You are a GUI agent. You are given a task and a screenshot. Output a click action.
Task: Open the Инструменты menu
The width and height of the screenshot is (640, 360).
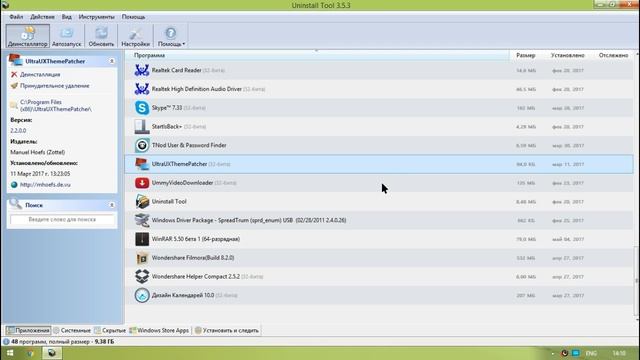[96, 17]
